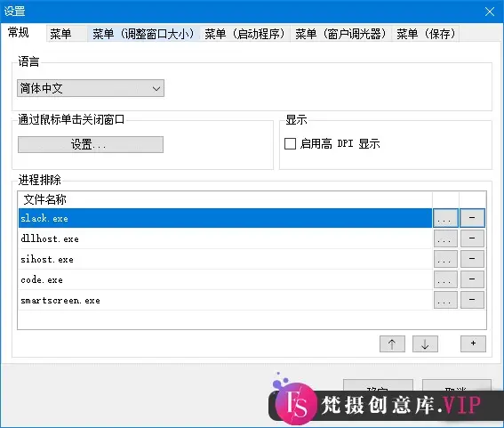
Task: Remove sihost.exe with its minus button
Action: point(472,259)
